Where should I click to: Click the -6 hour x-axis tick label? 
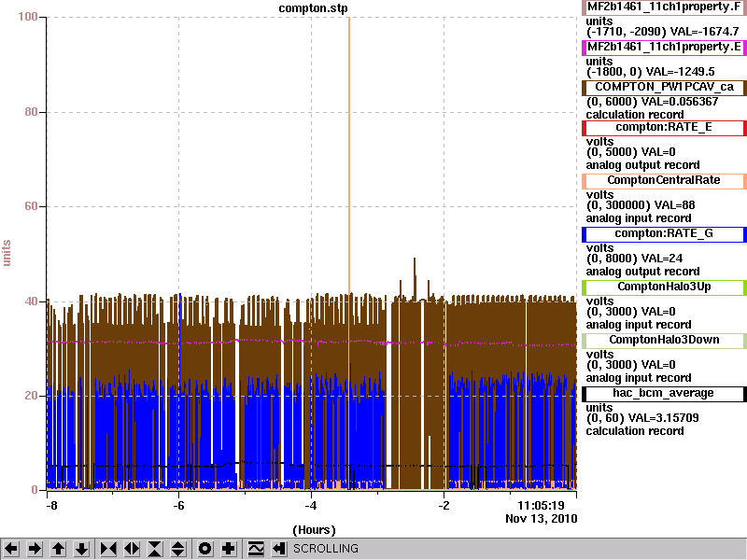pyautogui.click(x=178, y=506)
